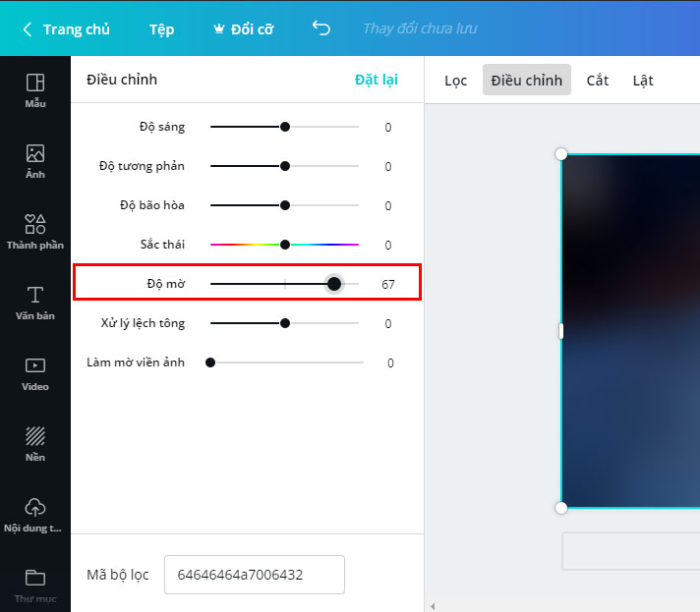This screenshot has height=612, width=700.
Task: Open the Tệp file menu
Action: pos(161,29)
